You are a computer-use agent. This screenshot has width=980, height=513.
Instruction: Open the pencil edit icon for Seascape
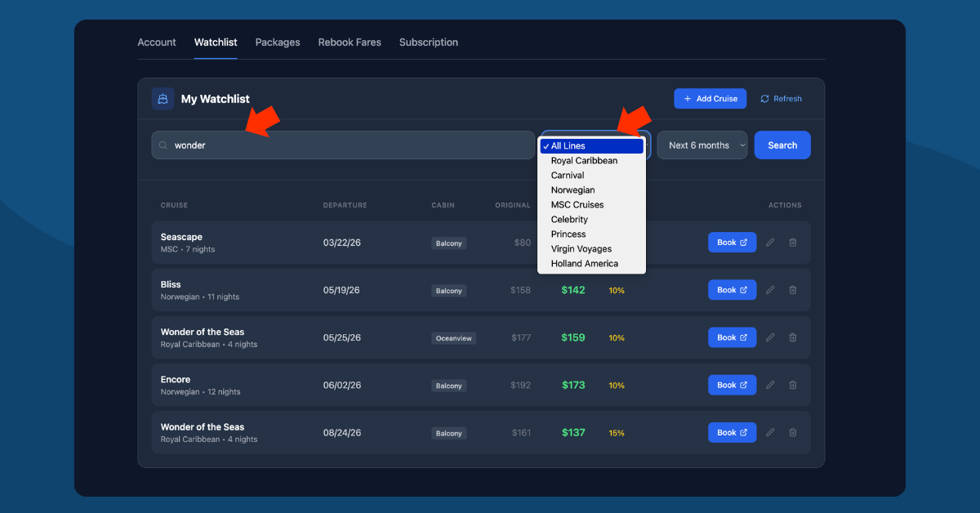[769, 242]
